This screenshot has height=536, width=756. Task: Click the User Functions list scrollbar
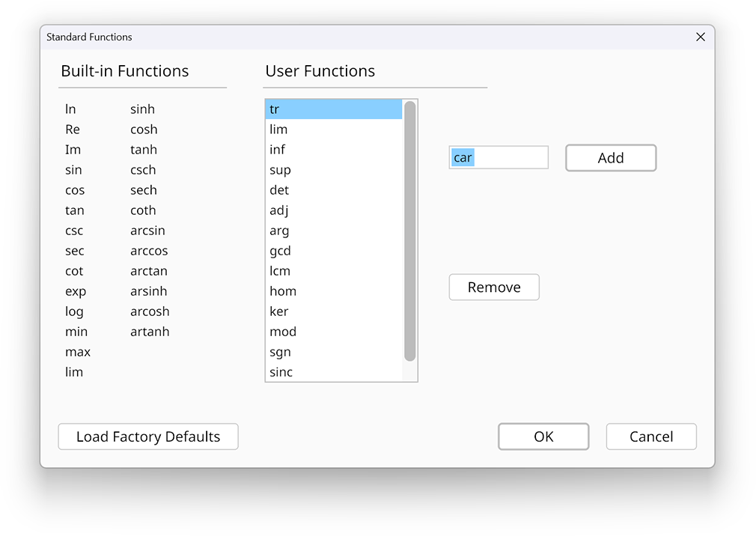410,240
